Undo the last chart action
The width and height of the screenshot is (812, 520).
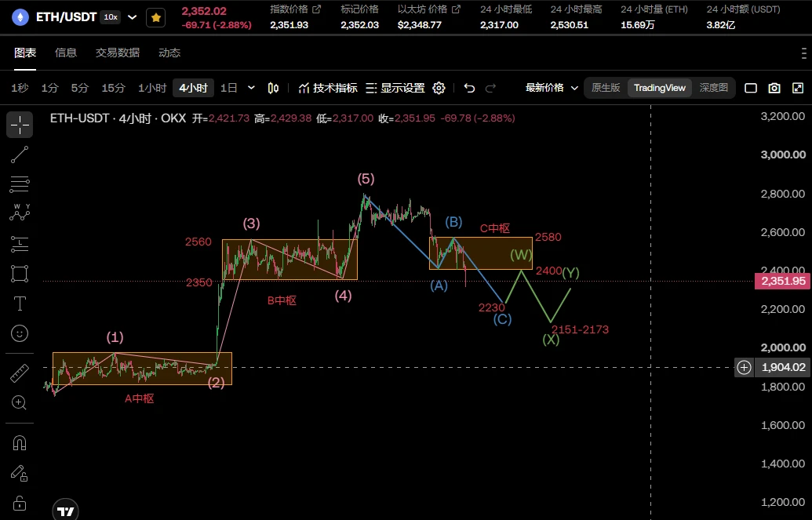click(x=469, y=88)
